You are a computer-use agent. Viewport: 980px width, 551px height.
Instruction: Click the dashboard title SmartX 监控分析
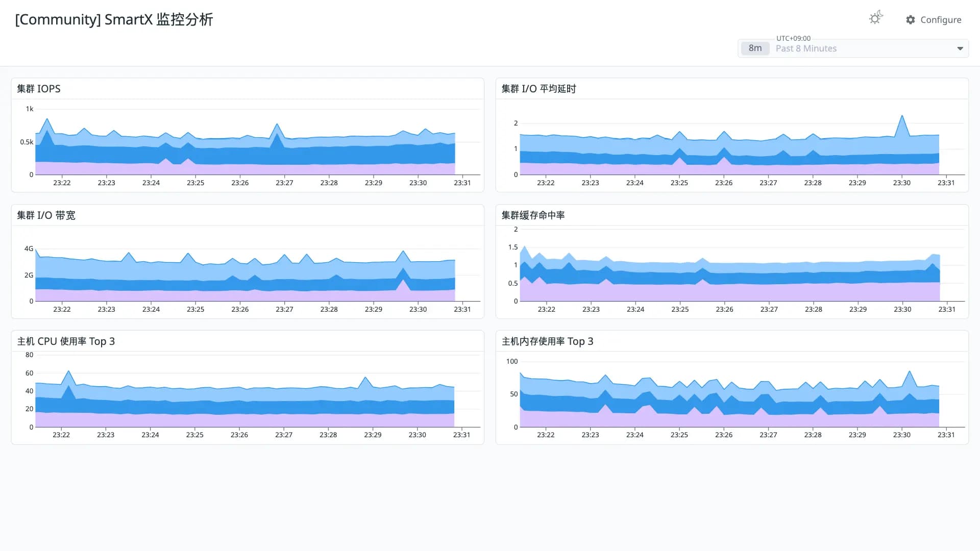click(159, 19)
